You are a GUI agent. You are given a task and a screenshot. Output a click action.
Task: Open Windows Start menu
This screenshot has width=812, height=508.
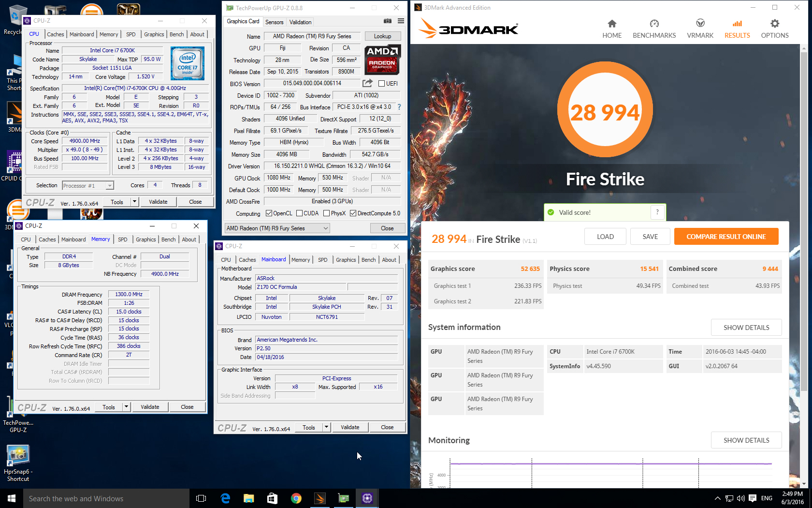pos(12,498)
